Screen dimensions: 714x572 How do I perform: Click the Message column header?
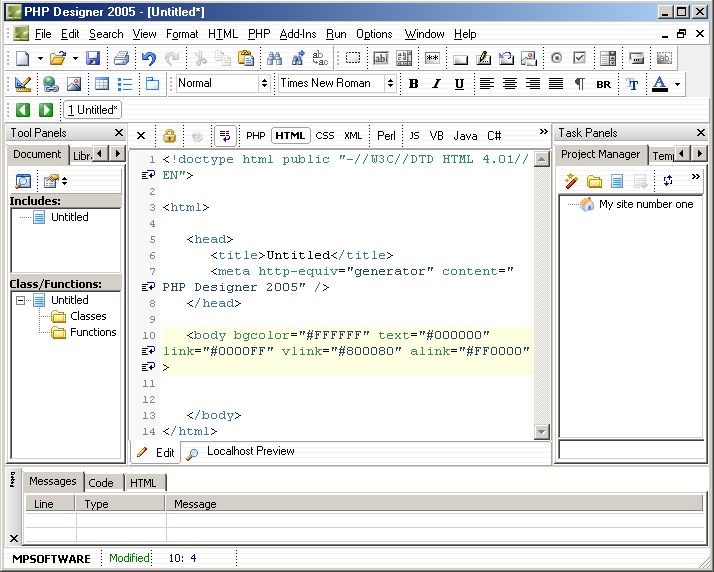tap(434, 504)
